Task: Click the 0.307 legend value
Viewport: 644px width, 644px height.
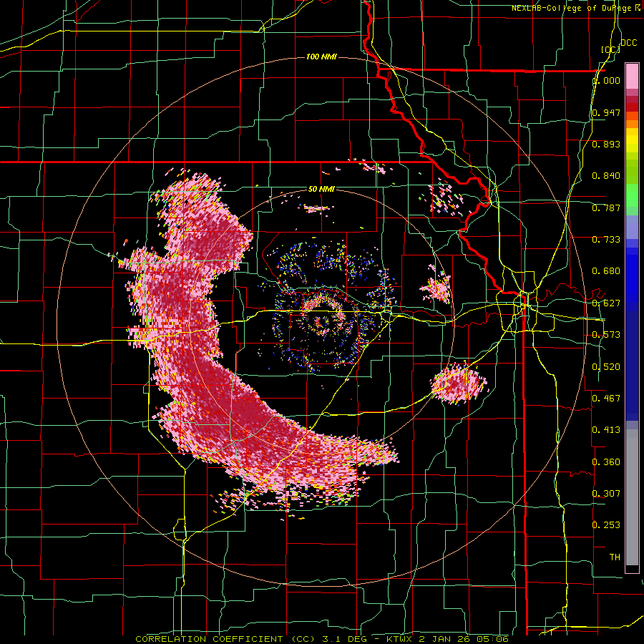Action: pyautogui.click(x=606, y=494)
